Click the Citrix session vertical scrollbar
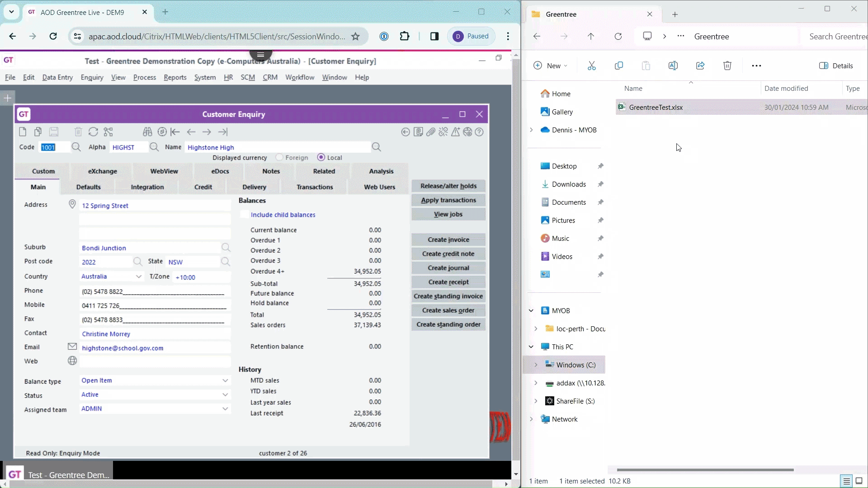Image resolution: width=868 pixels, height=488 pixels. pos(516,260)
